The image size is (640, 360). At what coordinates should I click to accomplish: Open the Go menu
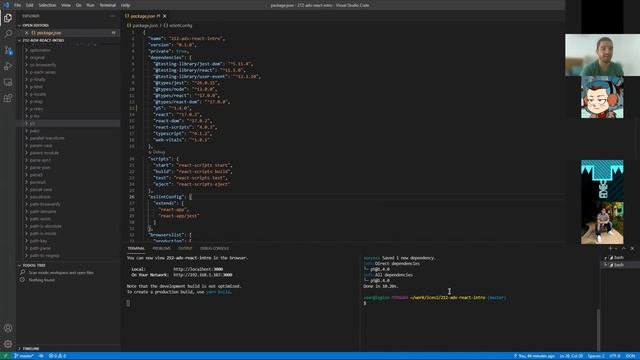(x=78, y=5)
